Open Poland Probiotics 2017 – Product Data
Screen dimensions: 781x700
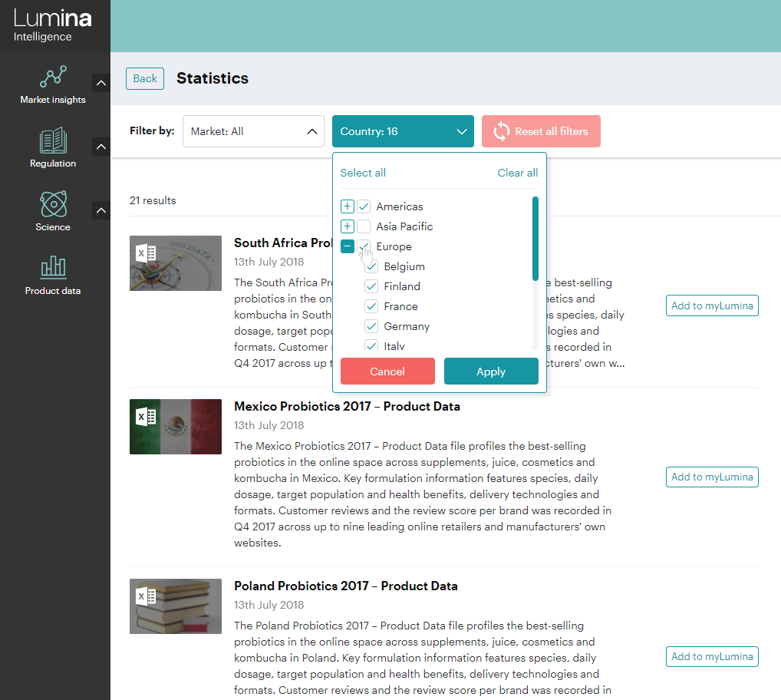346,586
